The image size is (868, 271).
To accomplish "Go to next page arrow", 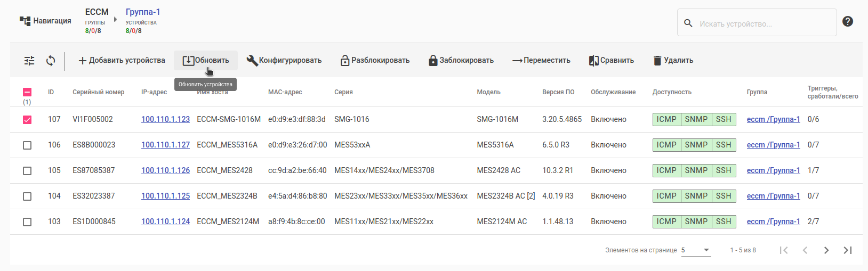I will coord(826,250).
